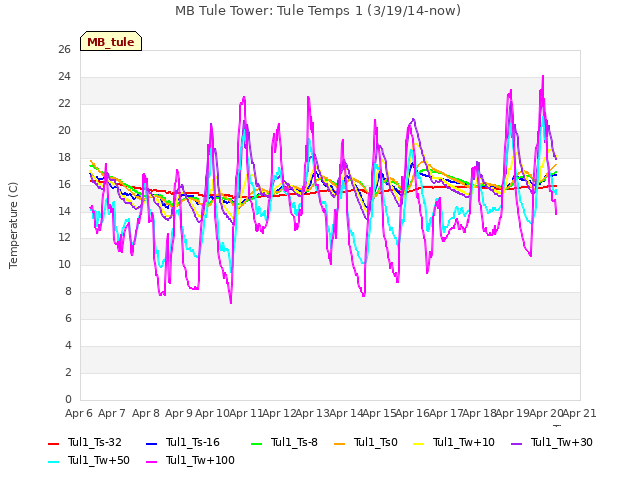Click the Temperature (C) axis label
This screenshot has height=480, width=640.
coord(13,225)
